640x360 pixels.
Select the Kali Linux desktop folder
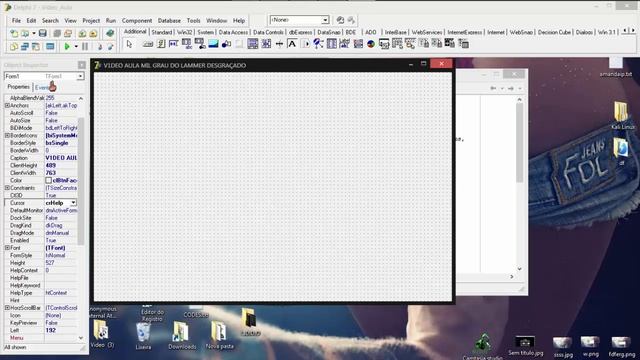622,116
